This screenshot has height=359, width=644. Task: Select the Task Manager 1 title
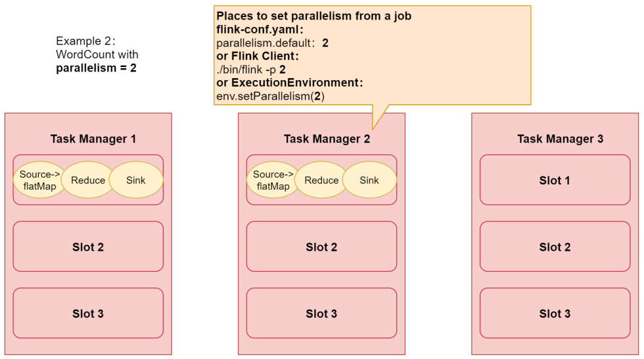coord(93,139)
